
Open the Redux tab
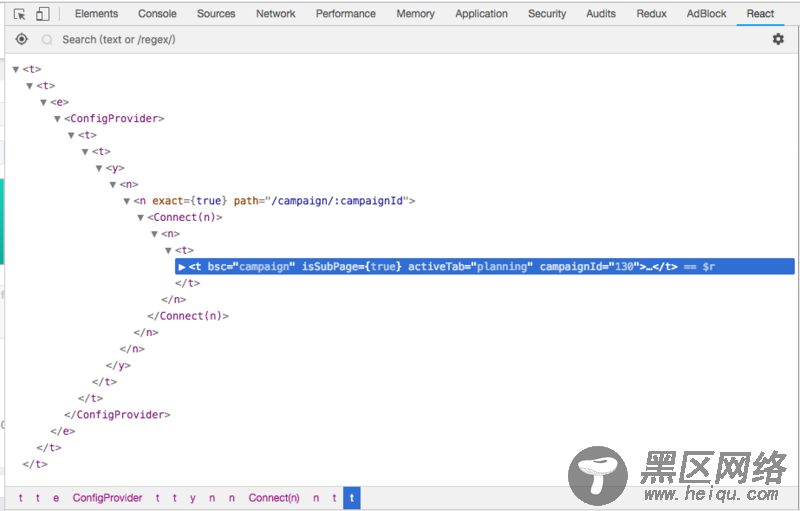click(x=651, y=14)
